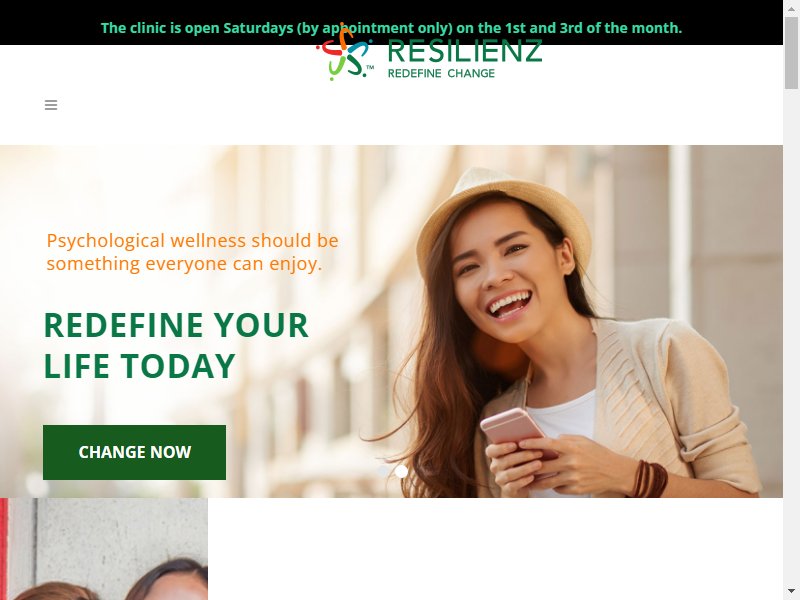Select the faded first carousel dot
Screen dimensions: 800x600
(x=383, y=472)
